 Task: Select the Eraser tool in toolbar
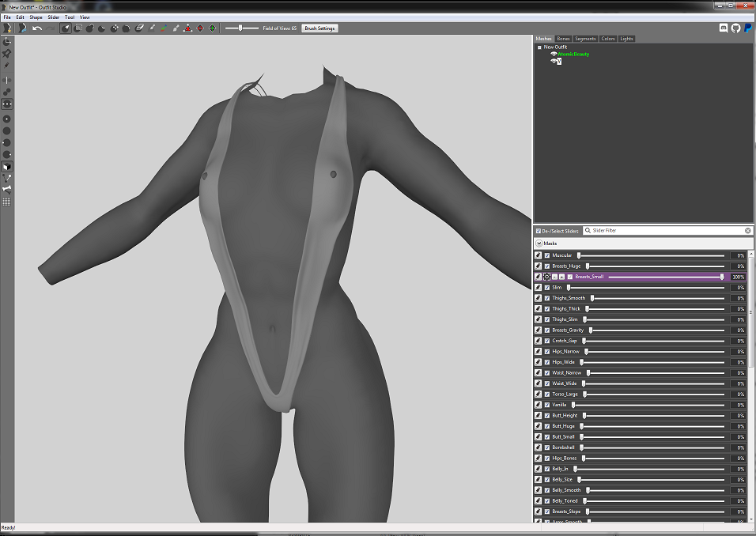tap(139, 28)
